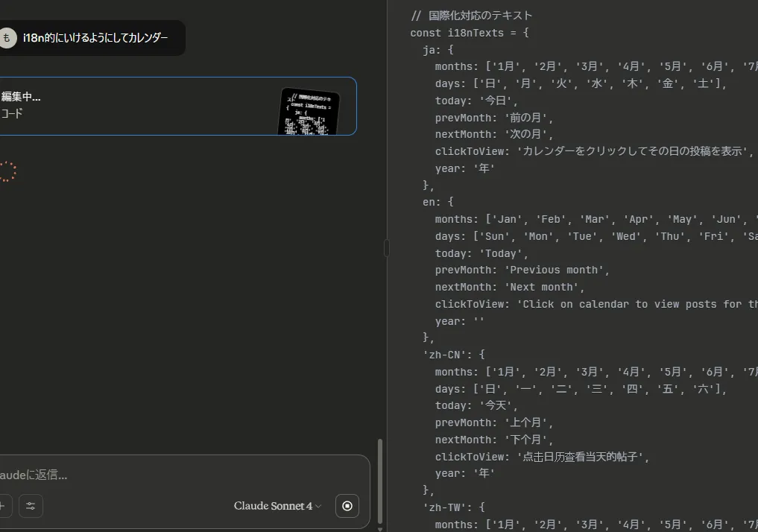Click the orange loading spinner icon

click(7, 171)
